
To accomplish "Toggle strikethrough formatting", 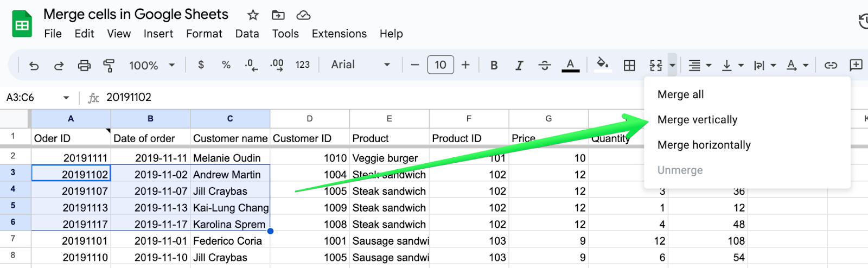I will tap(545, 66).
